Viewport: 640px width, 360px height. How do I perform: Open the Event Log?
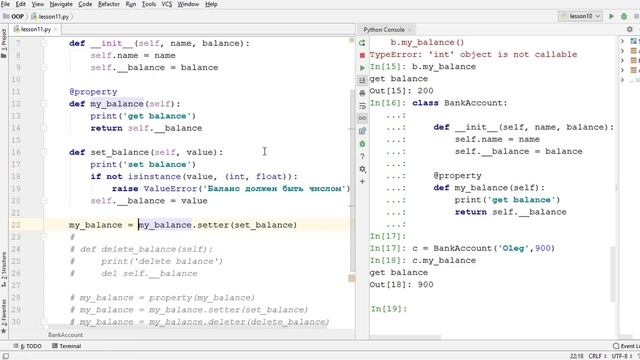click(x=626, y=346)
